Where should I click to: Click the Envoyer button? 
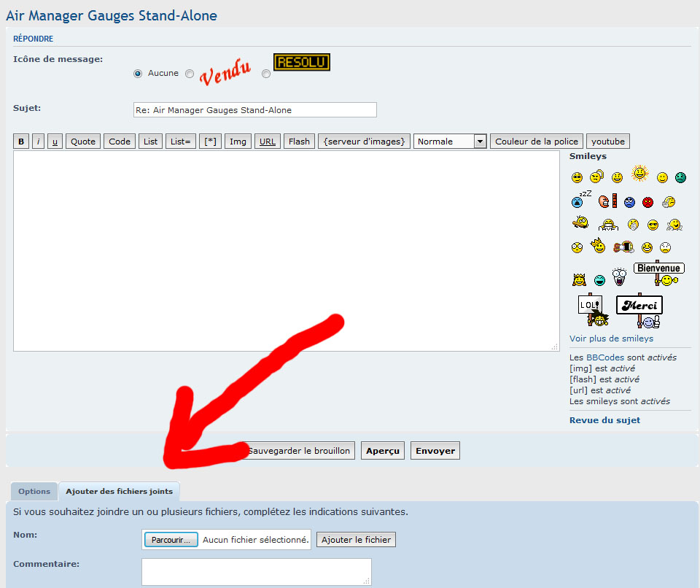[x=435, y=451]
